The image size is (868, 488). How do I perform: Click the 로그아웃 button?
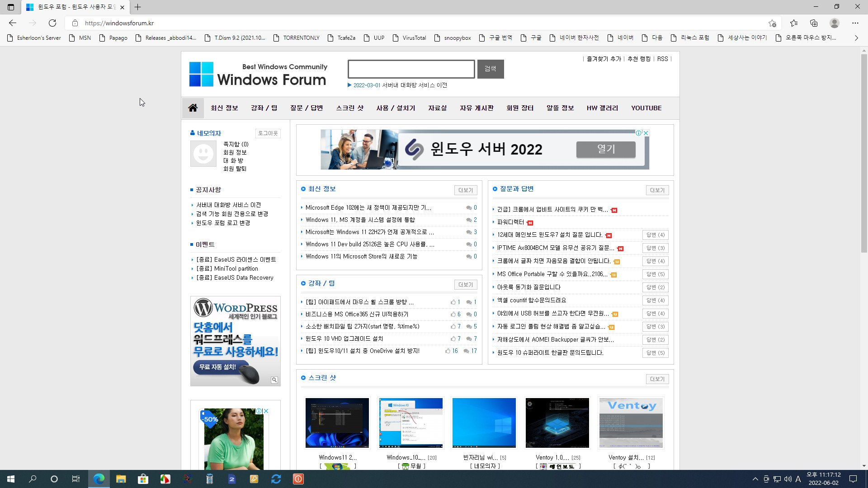[268, 133]
